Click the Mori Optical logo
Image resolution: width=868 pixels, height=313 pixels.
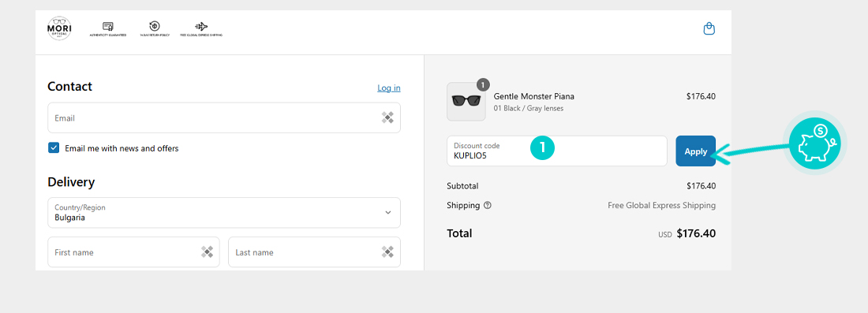[x=59, y=28]
